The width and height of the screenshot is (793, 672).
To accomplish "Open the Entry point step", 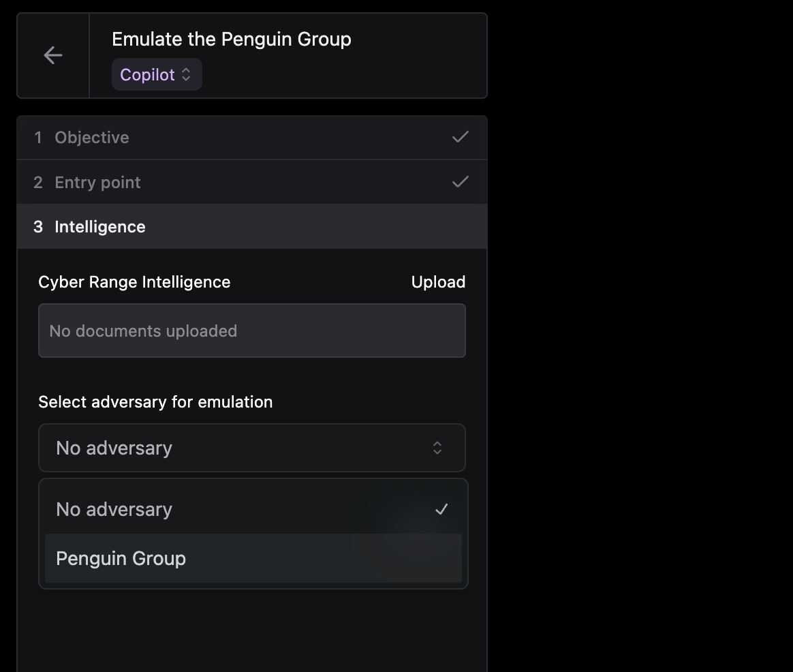I will 97,183.
